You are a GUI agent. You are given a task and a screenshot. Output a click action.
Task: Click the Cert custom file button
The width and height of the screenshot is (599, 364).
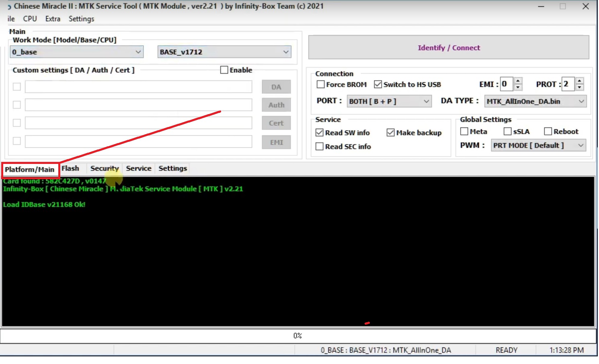click(x=276, y=123)
